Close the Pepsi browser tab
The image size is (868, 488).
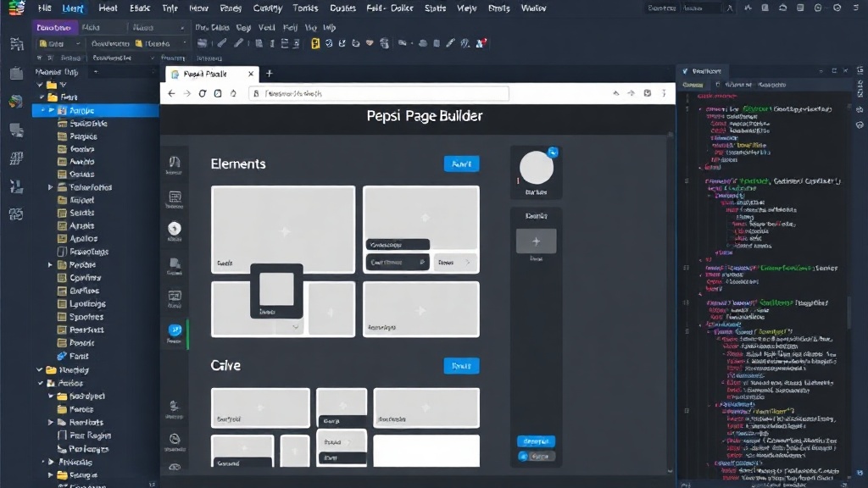click(x=251, y=74)
